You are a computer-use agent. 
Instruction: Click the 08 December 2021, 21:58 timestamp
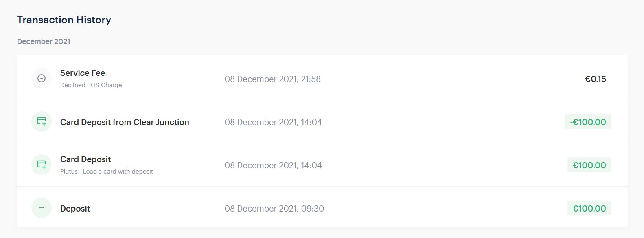pyautogui.click(x=272, y=79)
